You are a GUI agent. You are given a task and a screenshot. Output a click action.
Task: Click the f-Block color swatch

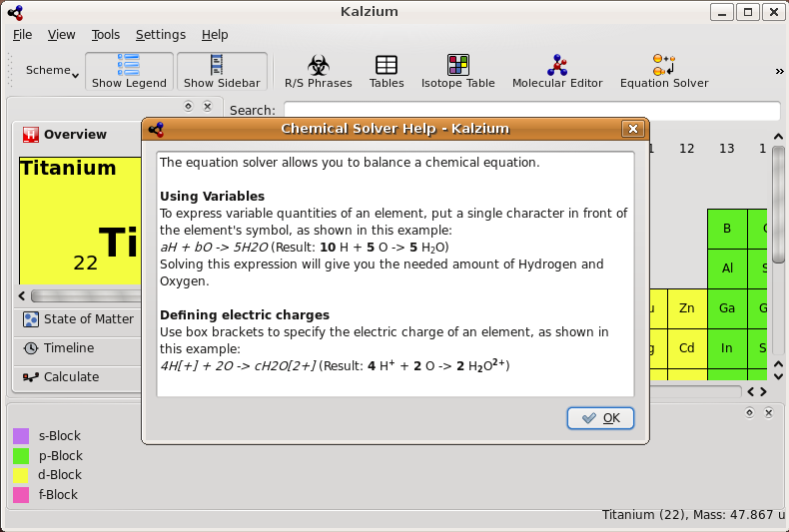21,495
